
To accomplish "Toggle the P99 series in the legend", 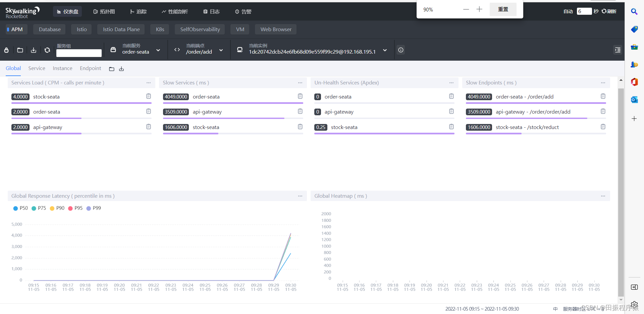I will coord(94,208).
